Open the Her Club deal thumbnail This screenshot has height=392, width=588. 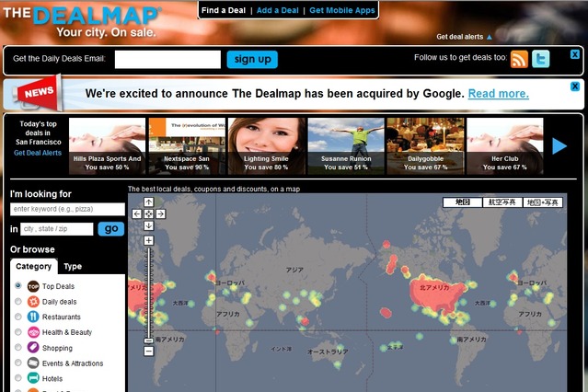click(x=505, y=146)
